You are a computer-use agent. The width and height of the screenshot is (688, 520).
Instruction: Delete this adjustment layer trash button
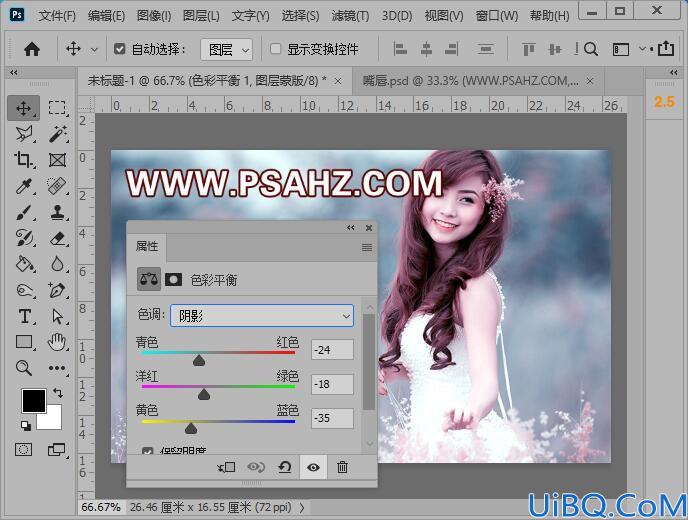pyautogui.click(x=342, y=467)
